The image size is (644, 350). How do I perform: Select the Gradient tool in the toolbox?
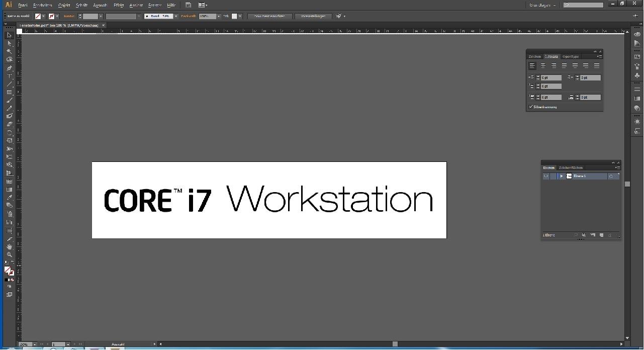point(9,190)
